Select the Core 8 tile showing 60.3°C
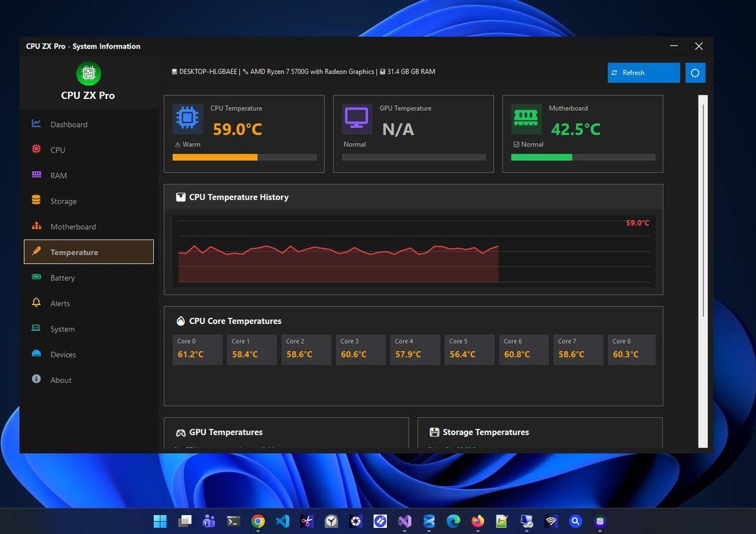Screen dimensions: 756x534 point(632,349)
